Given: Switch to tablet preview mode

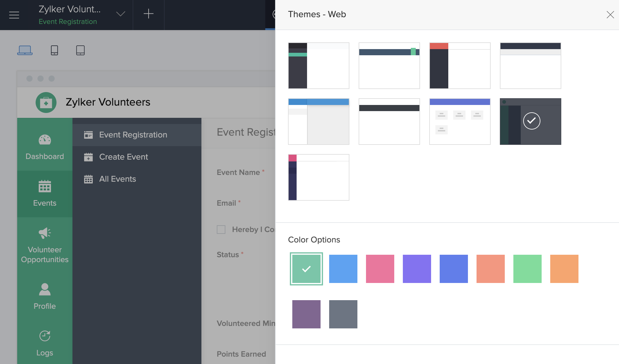Looking at the screenshot, I should pyautogui.click(x=80, y=50).
